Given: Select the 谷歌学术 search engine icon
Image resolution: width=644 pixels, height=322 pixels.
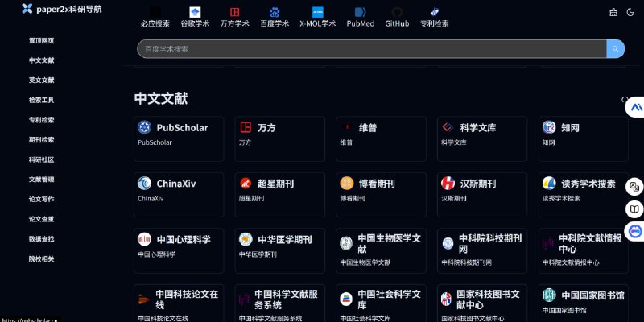Looking at the screenshot, I should coord(195,13).
